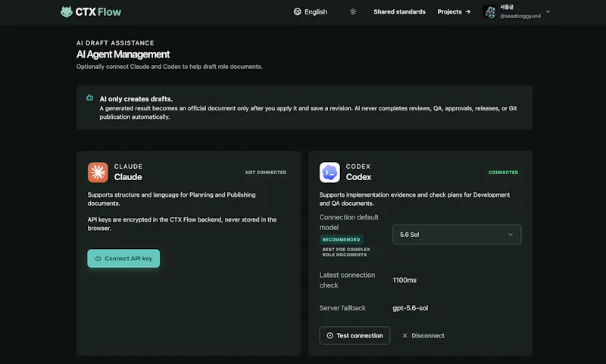Switch language via the English selector

click(x=311, y=11)
